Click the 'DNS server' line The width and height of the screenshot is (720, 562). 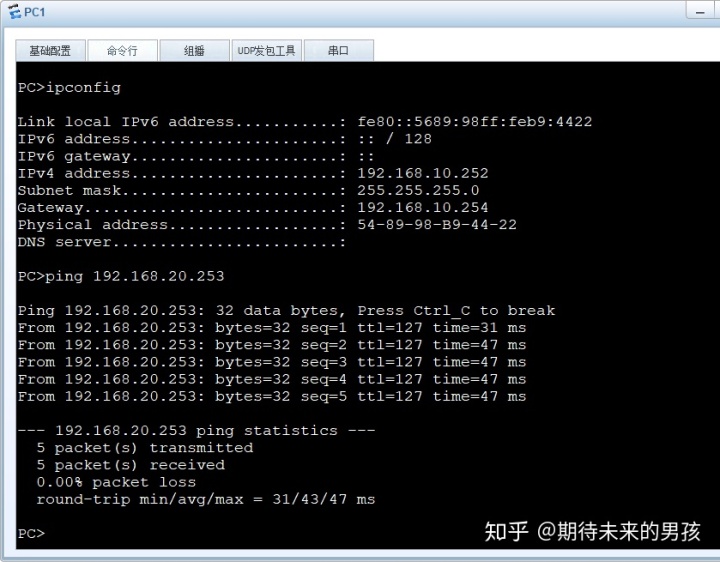point(182,242)
